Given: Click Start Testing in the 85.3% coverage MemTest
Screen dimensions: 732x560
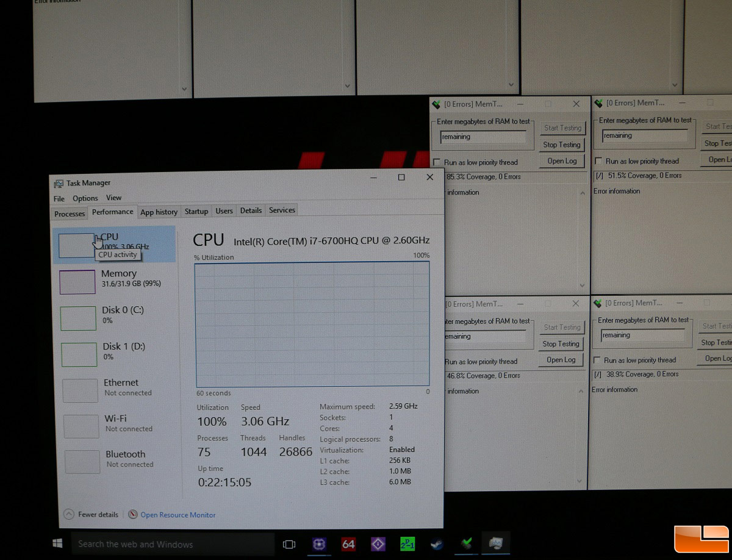Looking at the screenshot, I should pos(562,128).
